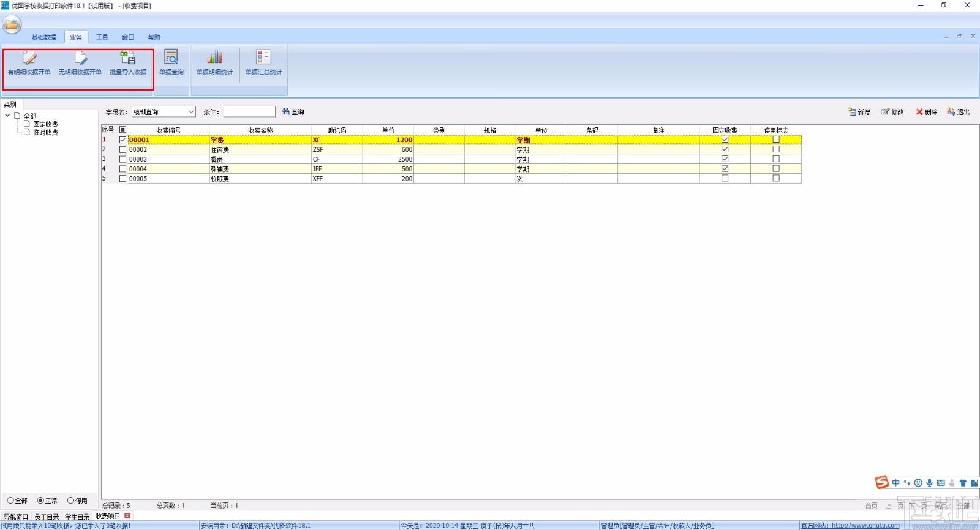
Task: Open the Sogou toolbox grid icon
Action: pos(974,483)
